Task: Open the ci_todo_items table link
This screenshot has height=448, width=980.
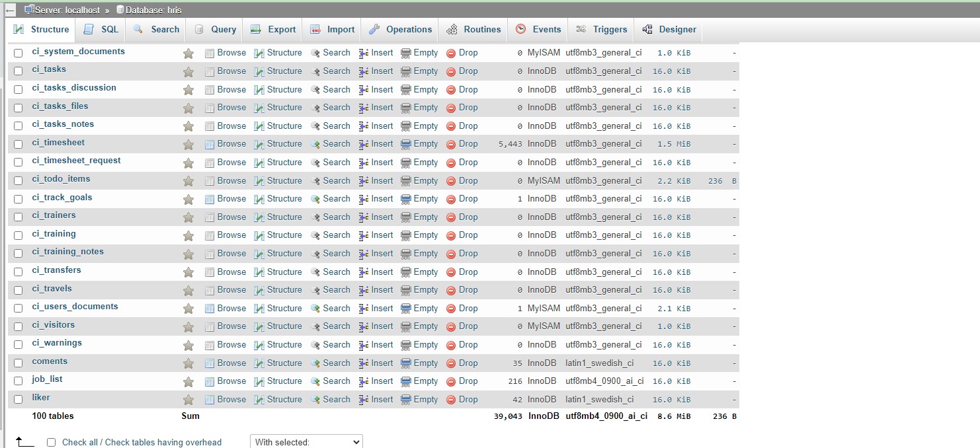Action: point(61,179)
